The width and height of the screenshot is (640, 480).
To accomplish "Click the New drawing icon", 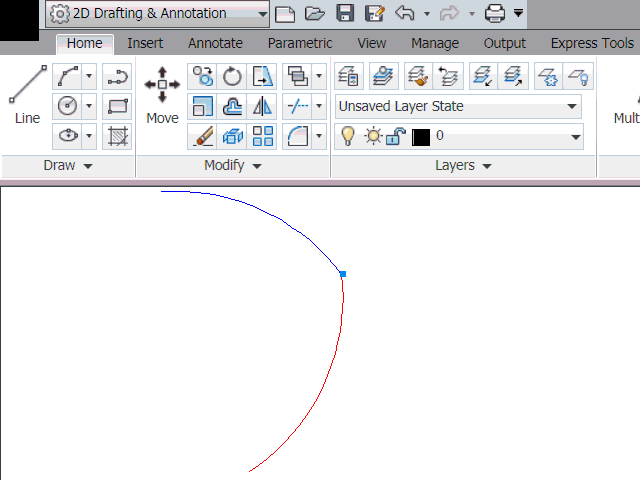I will (x=285, y=13).
